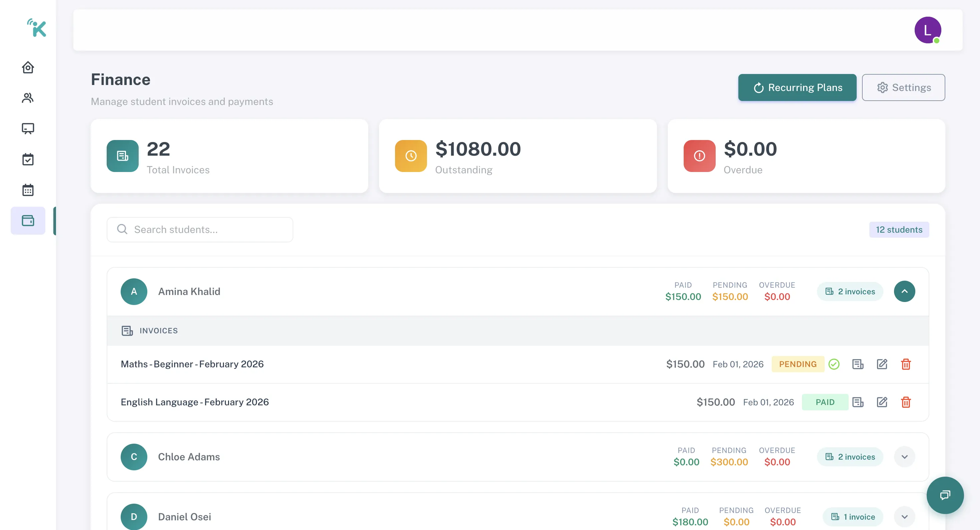The width and height of the screenshot is (980, 530).
Task: Mark the Maths Beginner invoice as paid
Action: tap(834, 364)
